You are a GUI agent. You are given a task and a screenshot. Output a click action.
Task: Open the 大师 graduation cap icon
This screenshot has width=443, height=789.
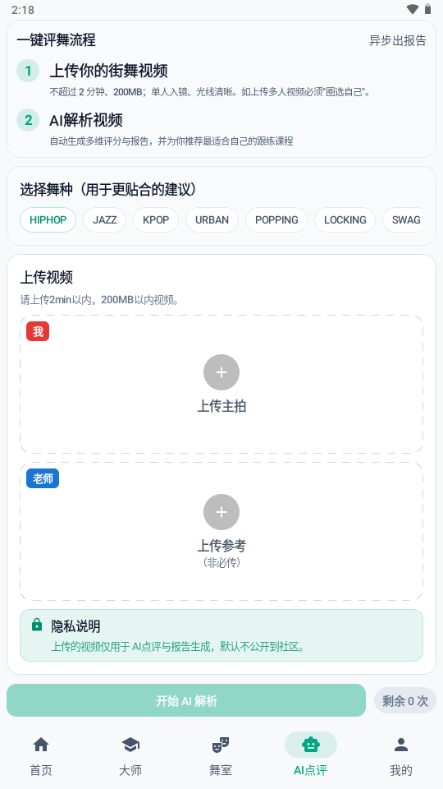[130, 744]
